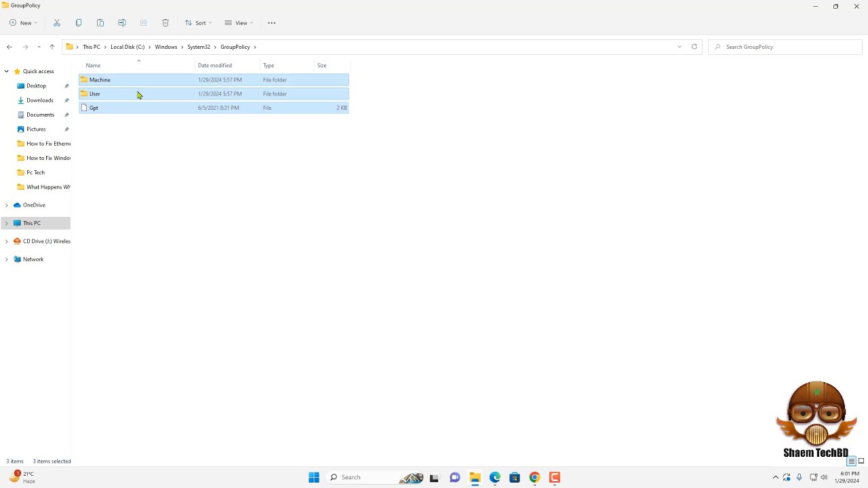
Task: Select OneDrive in navigation pane
Action: (34, 205)
